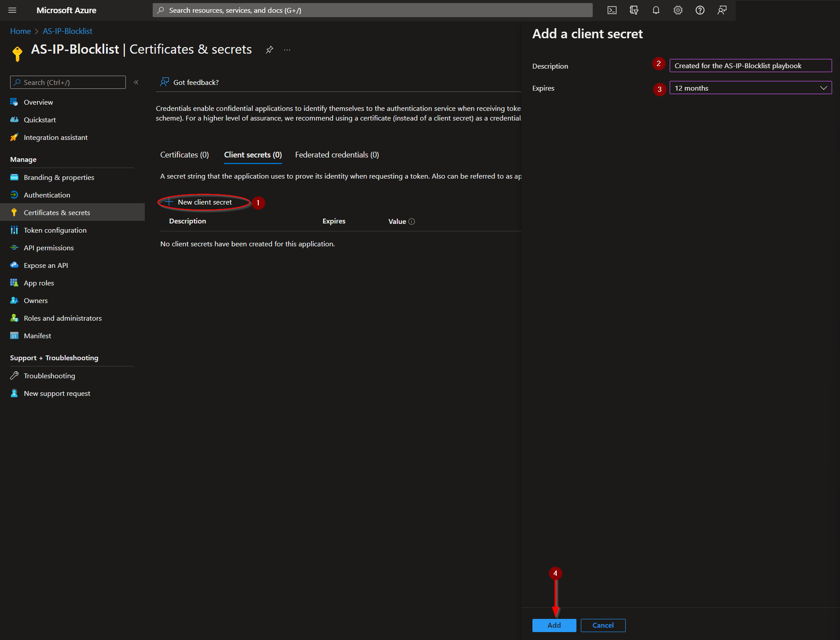Click the Overview icon in sidebar

click(x=14, y=102)
